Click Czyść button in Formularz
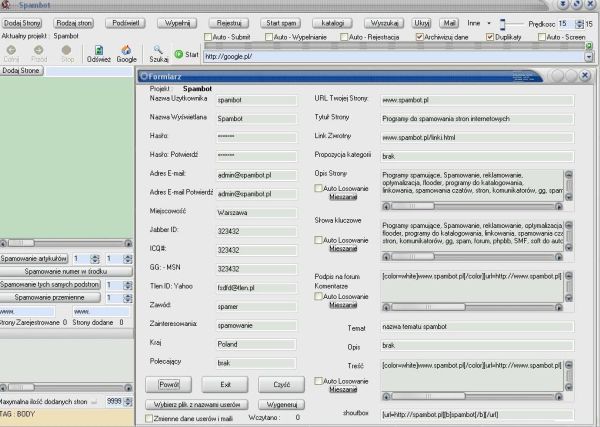 (281, 385)
